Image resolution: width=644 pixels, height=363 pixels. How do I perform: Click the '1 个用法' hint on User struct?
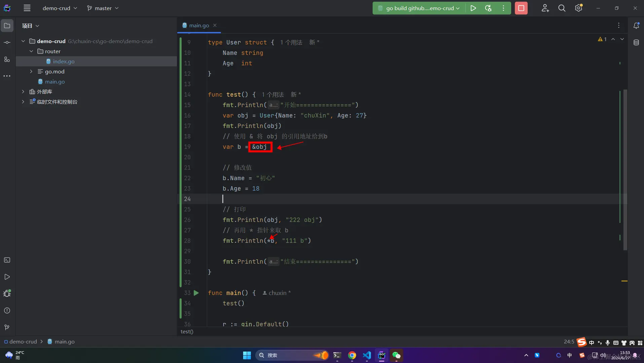tap(291, 42)
